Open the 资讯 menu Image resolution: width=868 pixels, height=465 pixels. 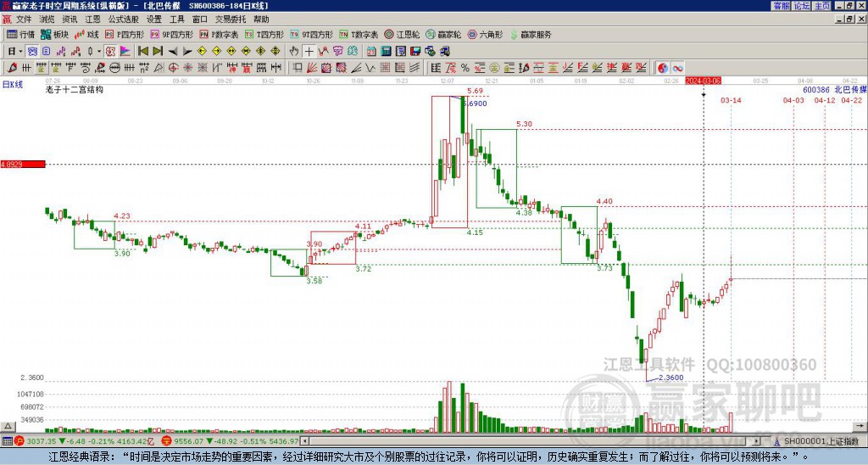click(70, 20)
